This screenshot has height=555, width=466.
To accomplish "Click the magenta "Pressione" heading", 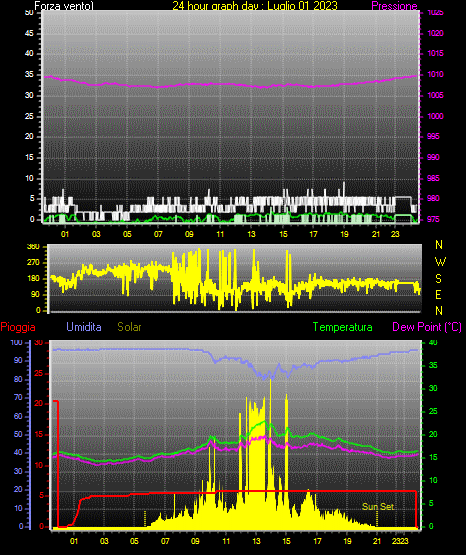I will coord(394,6).
